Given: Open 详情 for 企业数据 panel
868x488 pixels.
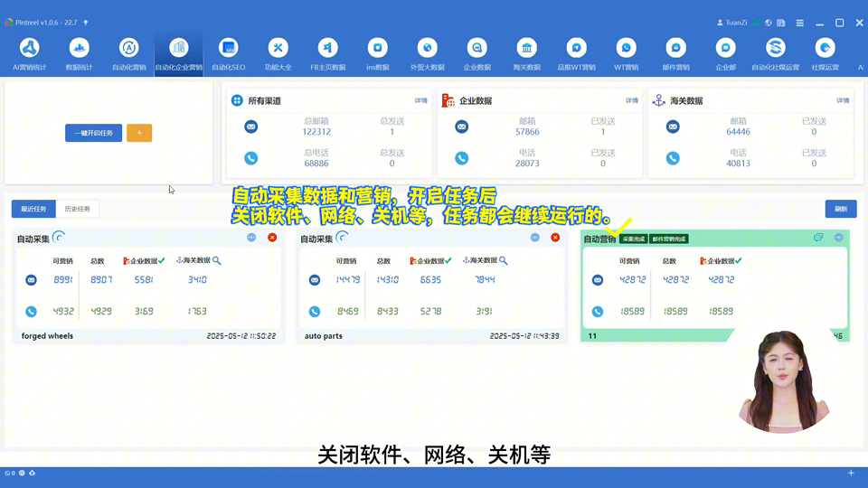Looking at the screenshot, I should (632, 100).
